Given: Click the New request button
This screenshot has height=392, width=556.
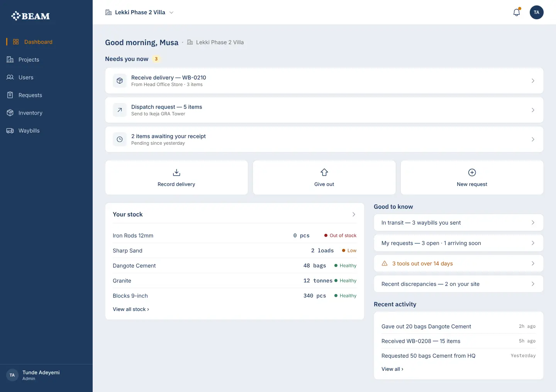Looking at the screenshot, I should click(x=472, y=177).
